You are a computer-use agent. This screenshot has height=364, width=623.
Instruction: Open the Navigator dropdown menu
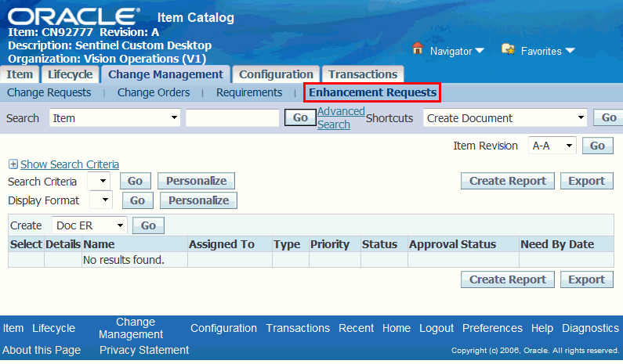457,51
